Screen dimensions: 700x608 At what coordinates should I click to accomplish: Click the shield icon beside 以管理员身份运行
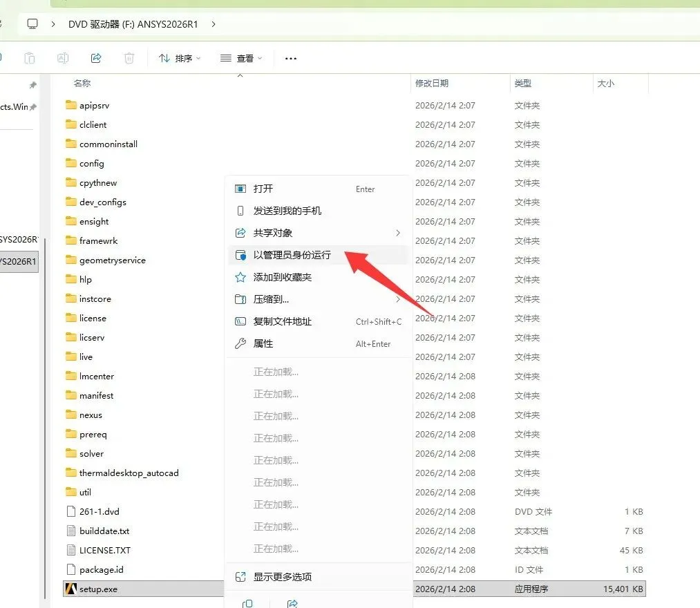point(240,256)
